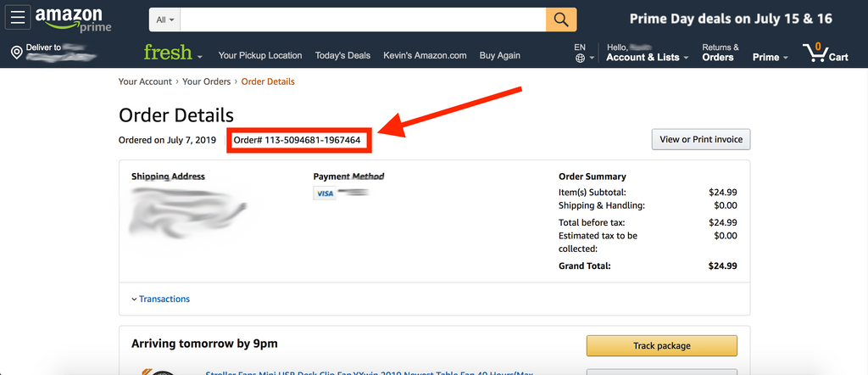
Task: Open the hamburger navigation menu
Action: click(19, 19)
